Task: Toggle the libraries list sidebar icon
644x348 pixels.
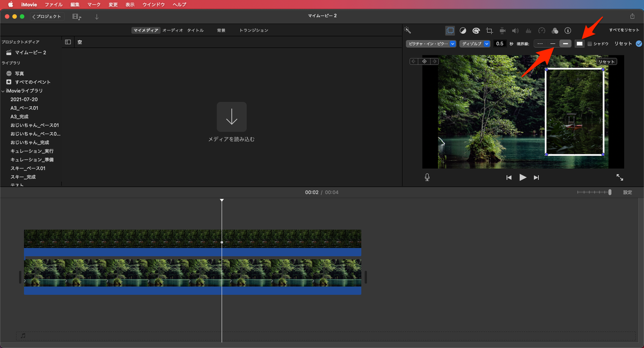Action: [68, 42]
